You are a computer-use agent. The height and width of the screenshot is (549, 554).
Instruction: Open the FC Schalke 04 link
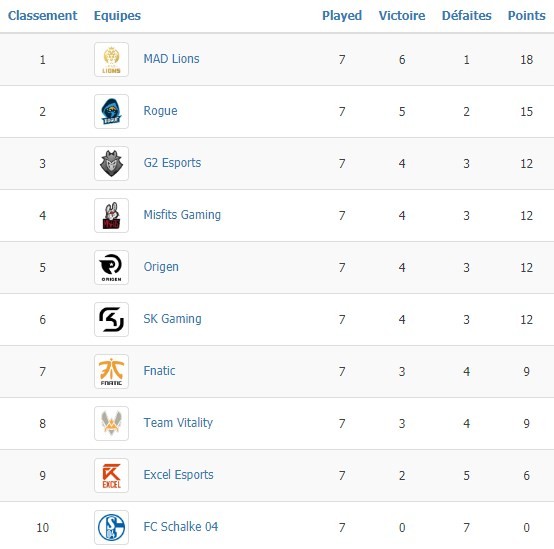coord(181,527)
